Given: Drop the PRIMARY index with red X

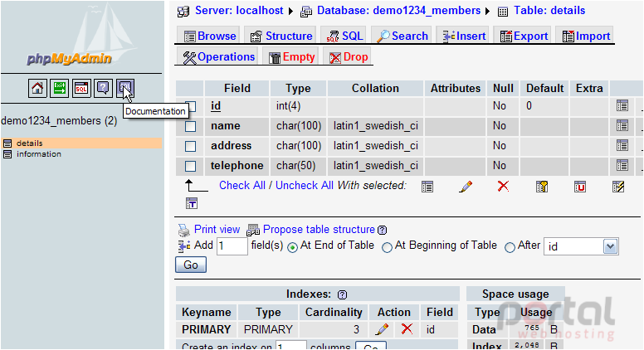Looking at the screenshot, I should [407, 328].
